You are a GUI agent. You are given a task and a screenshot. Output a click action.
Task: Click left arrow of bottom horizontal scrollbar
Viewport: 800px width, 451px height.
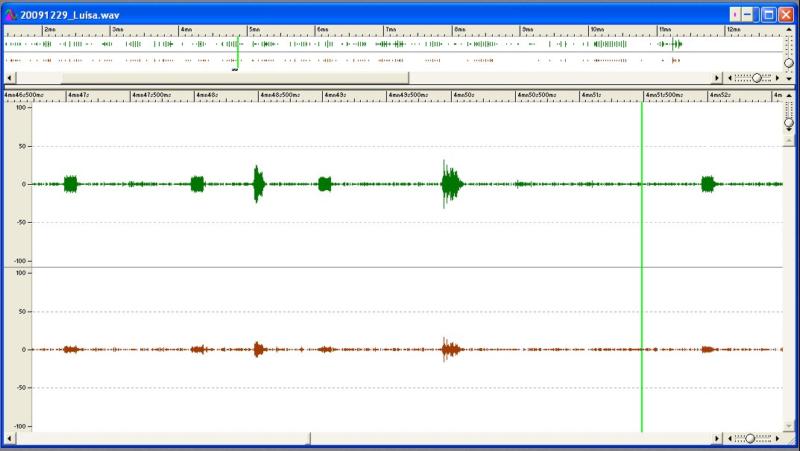[x=10, y=438]
